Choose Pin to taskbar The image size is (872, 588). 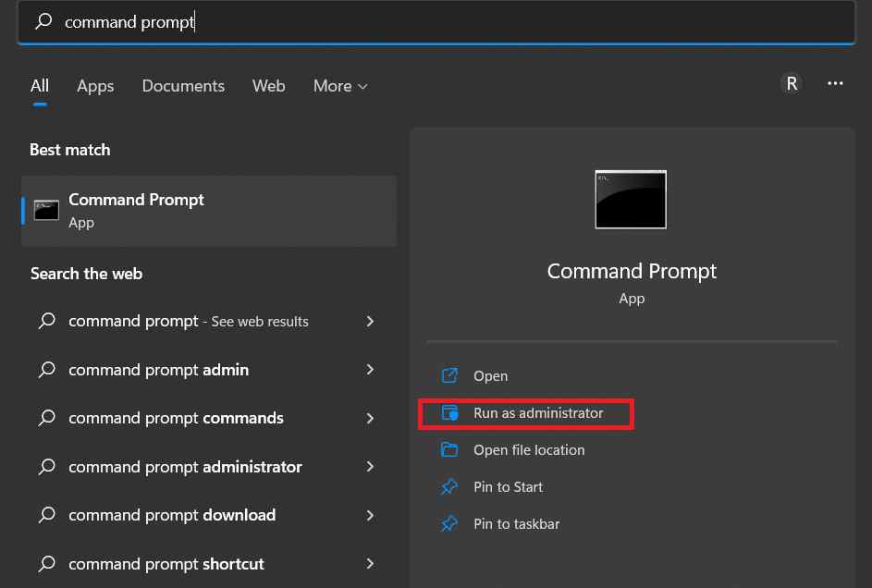click(x=516, y=523)
